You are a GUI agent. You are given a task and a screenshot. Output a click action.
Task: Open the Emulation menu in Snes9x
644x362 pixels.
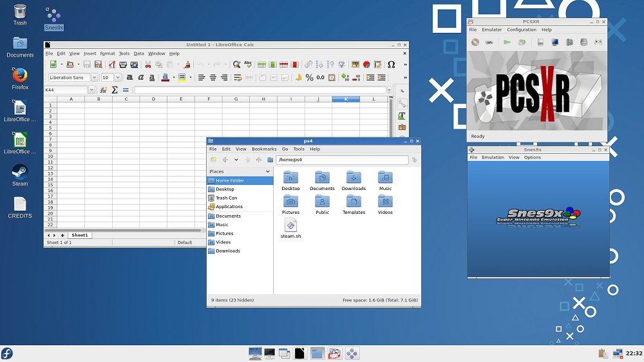point(493,157)
